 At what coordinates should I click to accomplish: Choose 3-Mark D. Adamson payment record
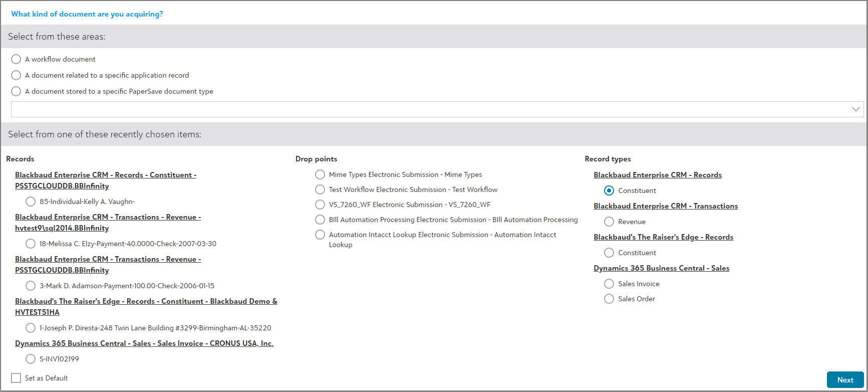(31, 286)
